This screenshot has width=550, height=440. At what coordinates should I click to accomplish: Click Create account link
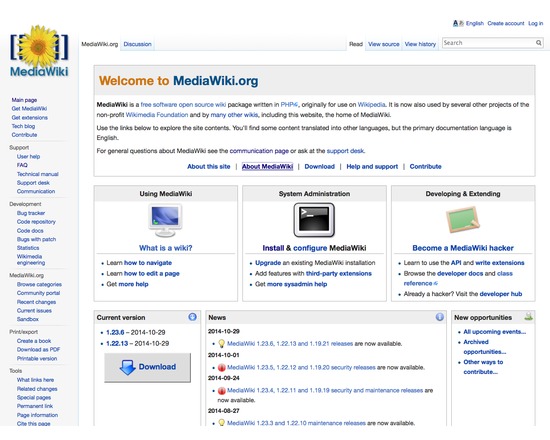pos(506,23)
